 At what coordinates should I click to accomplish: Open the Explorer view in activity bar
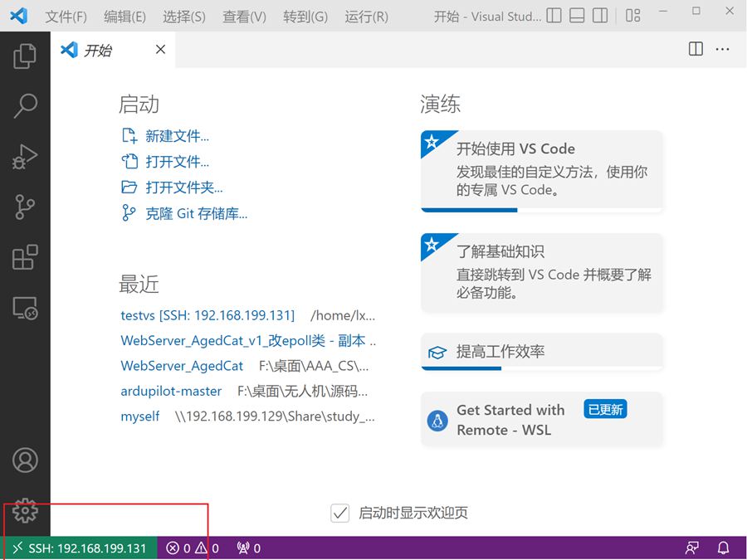[25, 56]
